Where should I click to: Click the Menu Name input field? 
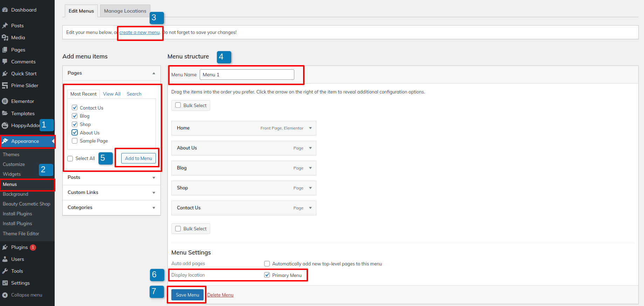[x=247, y=75]
